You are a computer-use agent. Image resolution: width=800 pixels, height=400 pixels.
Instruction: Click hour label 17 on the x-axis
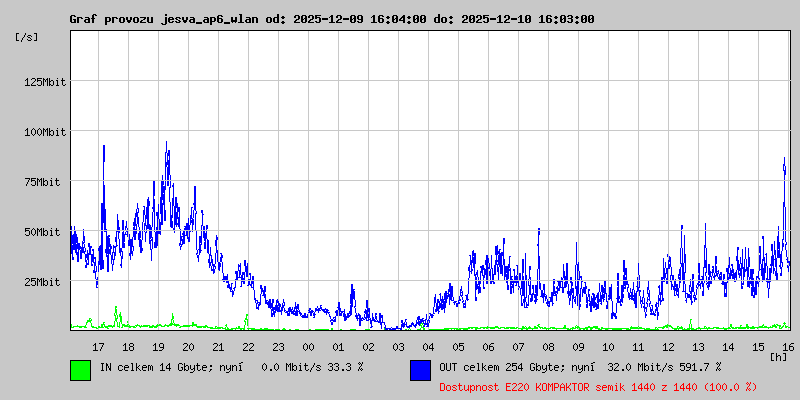98,347
